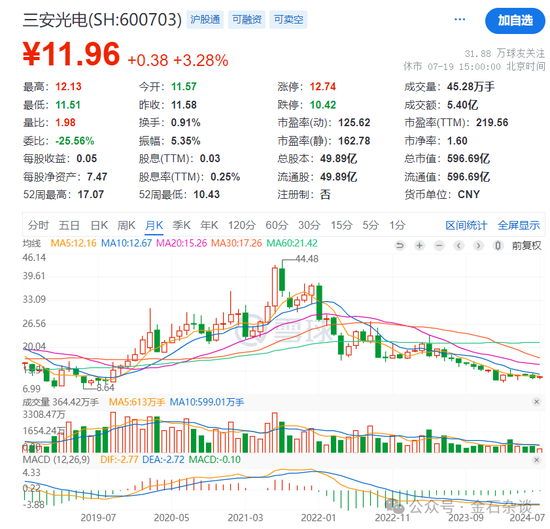
Task: Switch to the 季K chart tab
Action: (x=181, y=225)
